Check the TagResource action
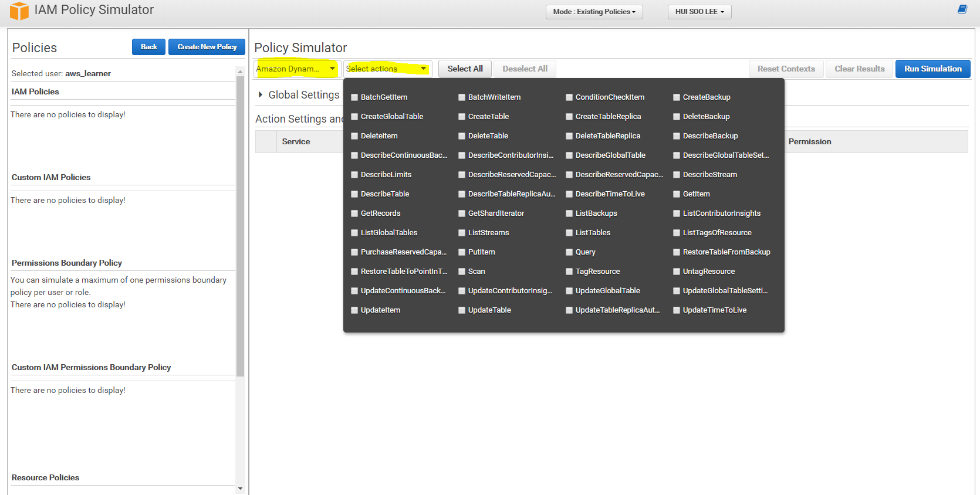Viewport: 980px width, 495px height. click(569, 272)
